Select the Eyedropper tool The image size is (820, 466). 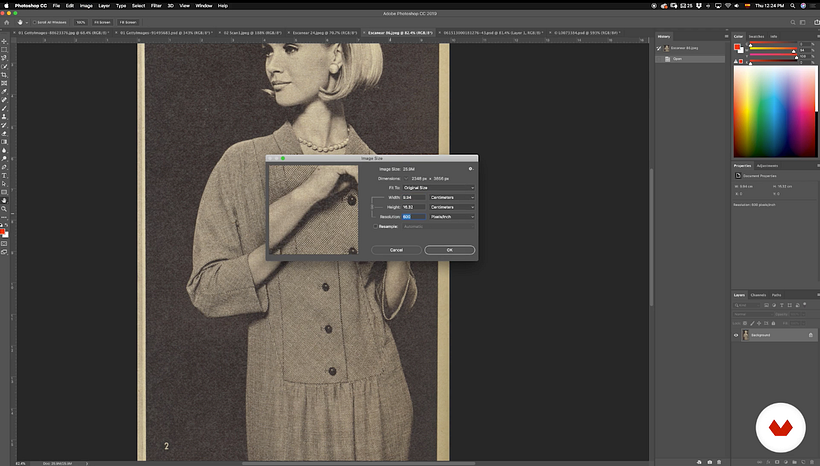tap(4, 92)
